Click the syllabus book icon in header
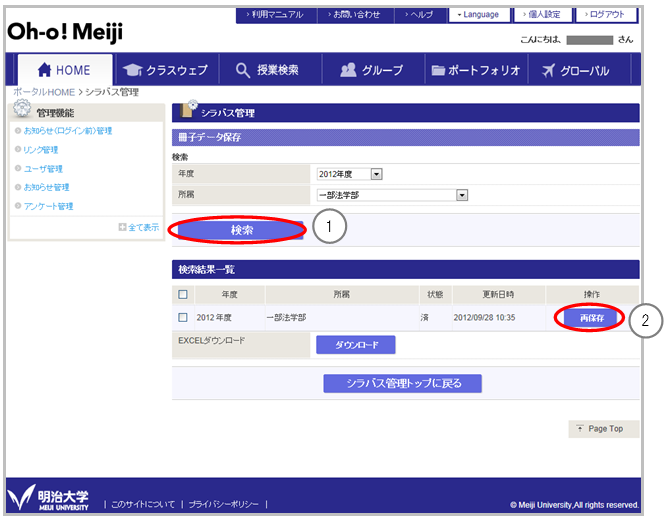671x519 pixels. pyautogui.click(x=188, y=109)
